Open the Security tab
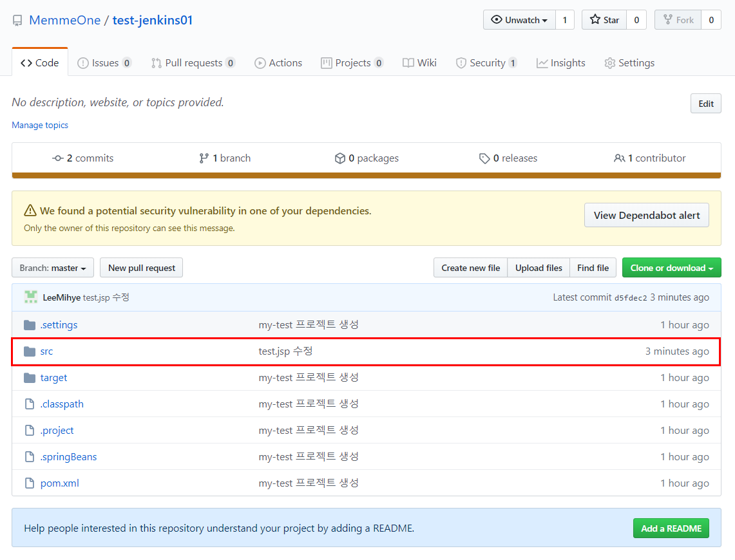This screenshot has height=560, width=735. click(x=486, y=62)
